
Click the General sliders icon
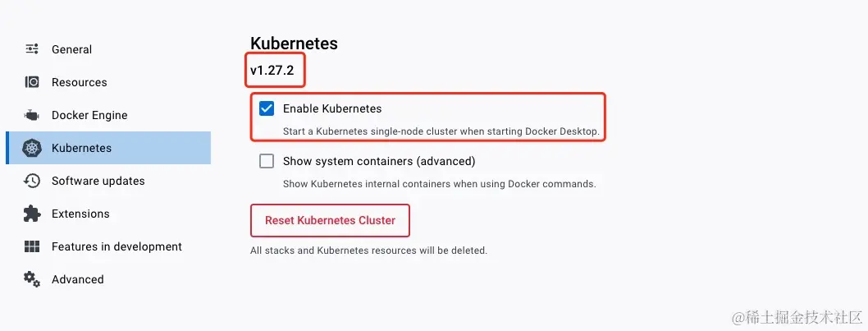pos(32,48)
